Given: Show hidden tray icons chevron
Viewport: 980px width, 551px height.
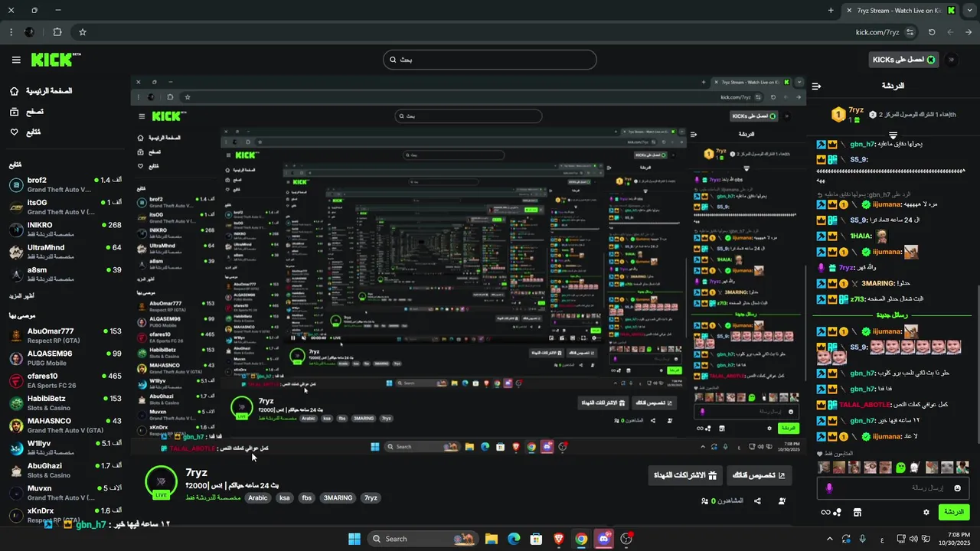Looking at the screenshot, I should pyautogui.click(x=831, y=539).
